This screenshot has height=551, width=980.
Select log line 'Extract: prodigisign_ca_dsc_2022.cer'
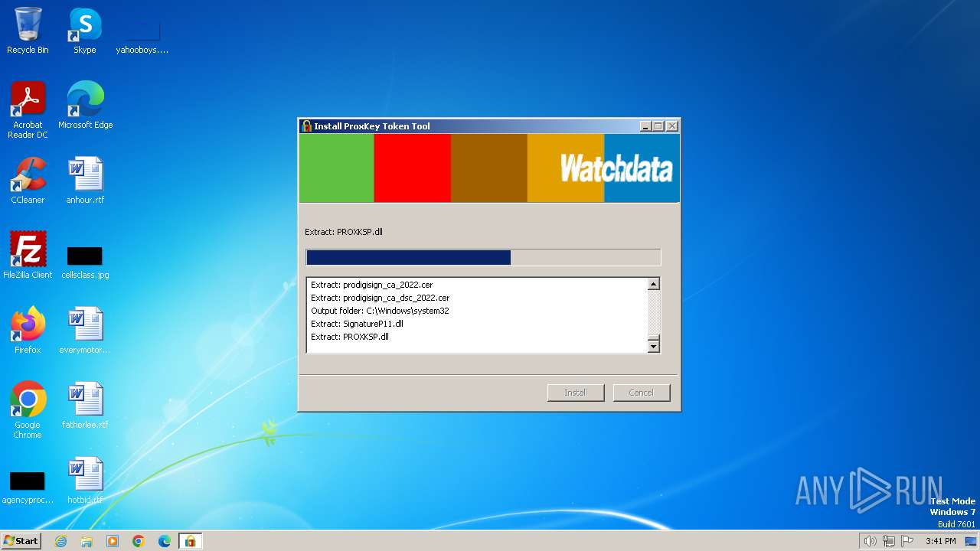381,298
